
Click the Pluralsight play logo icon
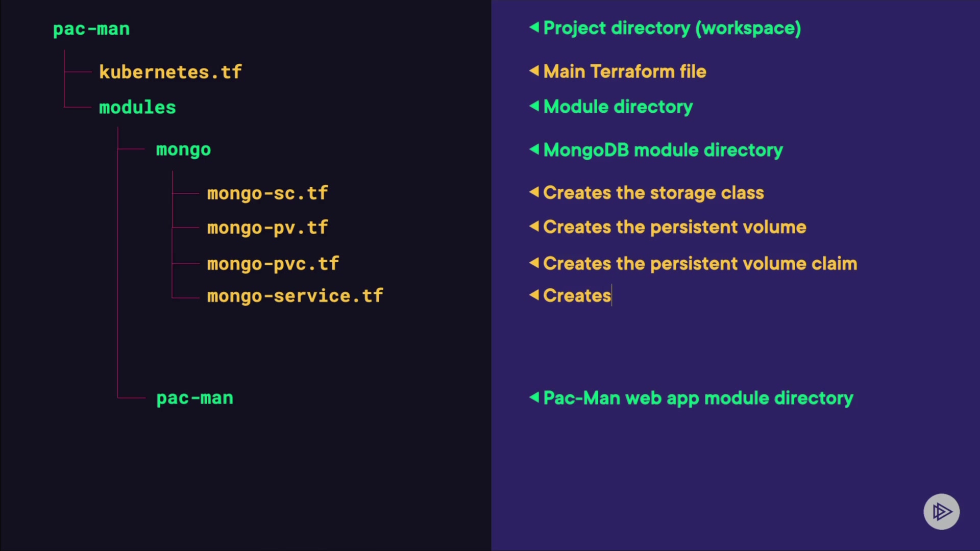tap(941, 511)
